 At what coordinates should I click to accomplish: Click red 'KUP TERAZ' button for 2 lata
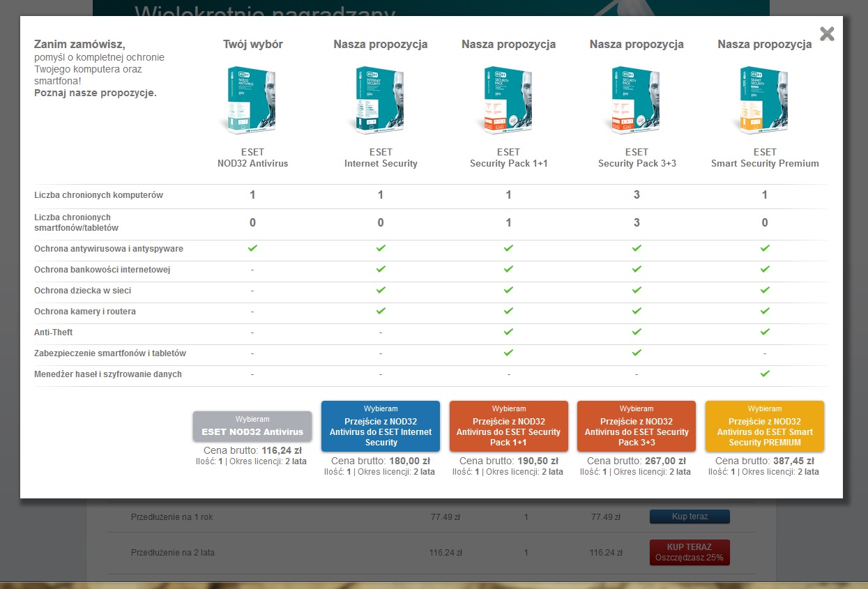[690, 552]
